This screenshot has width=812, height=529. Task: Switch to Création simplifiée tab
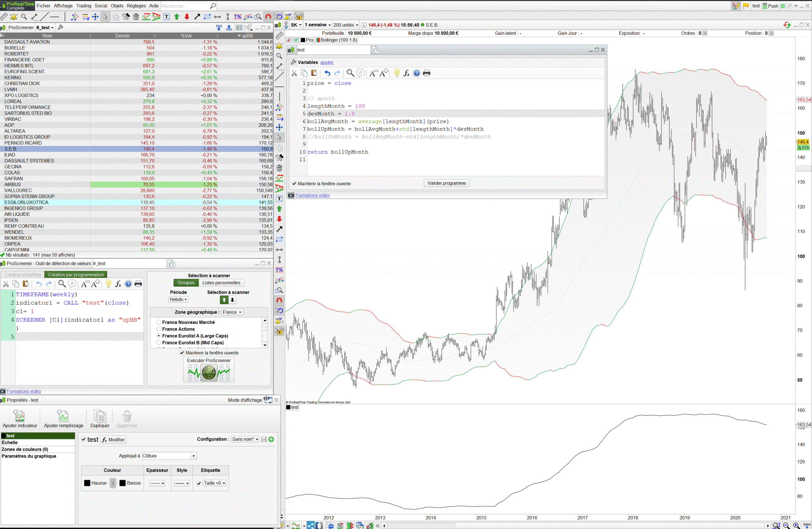coord(23,275)
